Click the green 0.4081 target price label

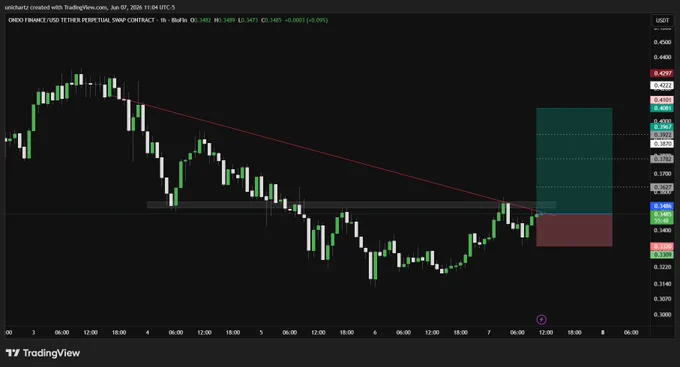tap(662, 108)
